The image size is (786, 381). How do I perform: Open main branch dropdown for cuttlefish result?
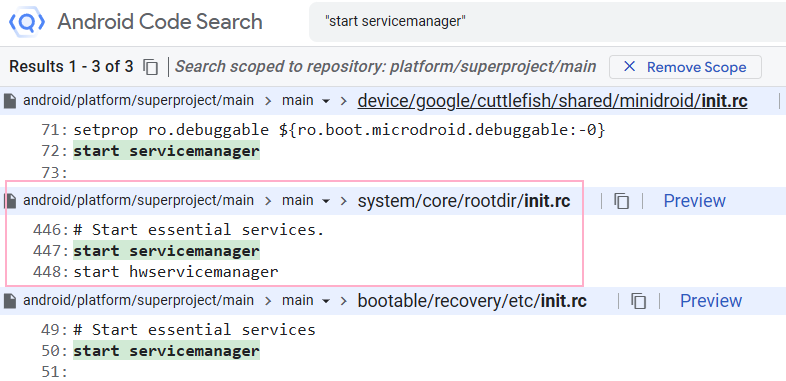click(306, 101)
